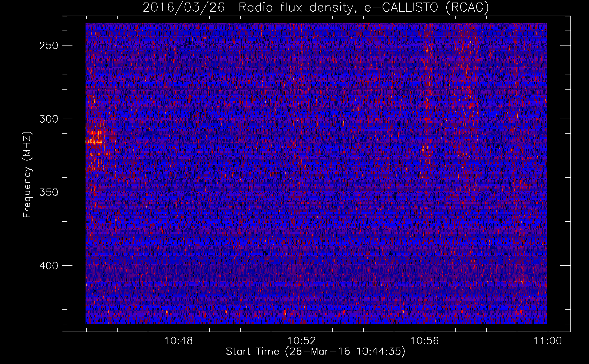Click the 250 frequency tick label
Image resolution: width=589 pixels, height=364 pixels.
point(48,45)
